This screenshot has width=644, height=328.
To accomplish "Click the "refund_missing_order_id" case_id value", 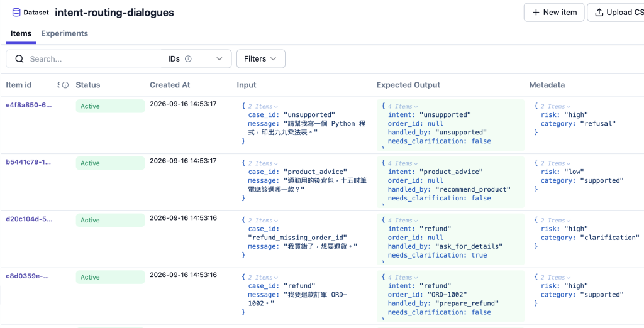I will click(x=297, y=238).
